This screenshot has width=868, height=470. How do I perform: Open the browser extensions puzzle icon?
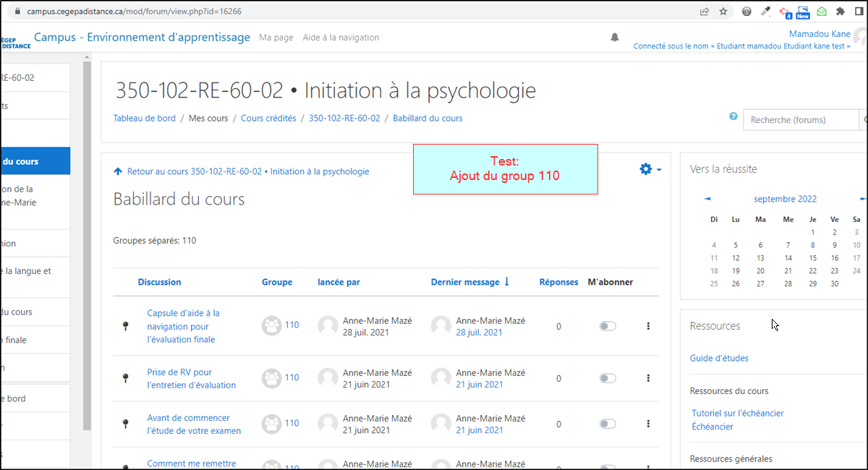click(x=840, y=12)
